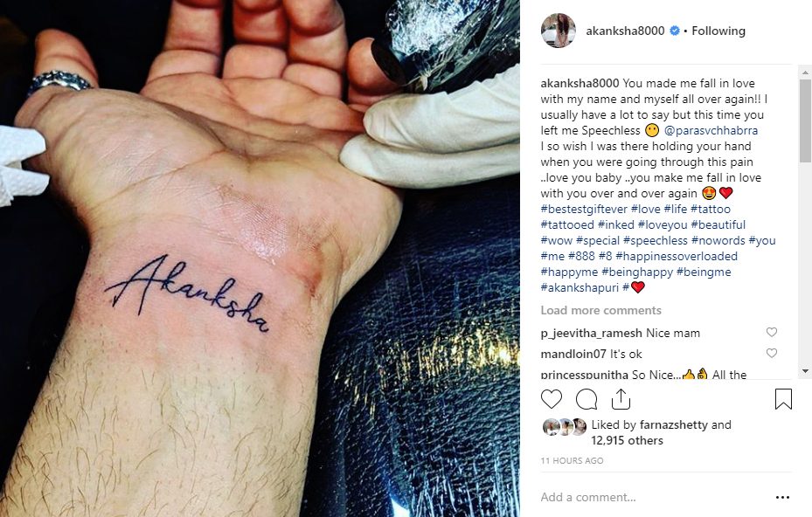Open akanksha8000 profile picture

pyautogui.click(x=559, y=31)
